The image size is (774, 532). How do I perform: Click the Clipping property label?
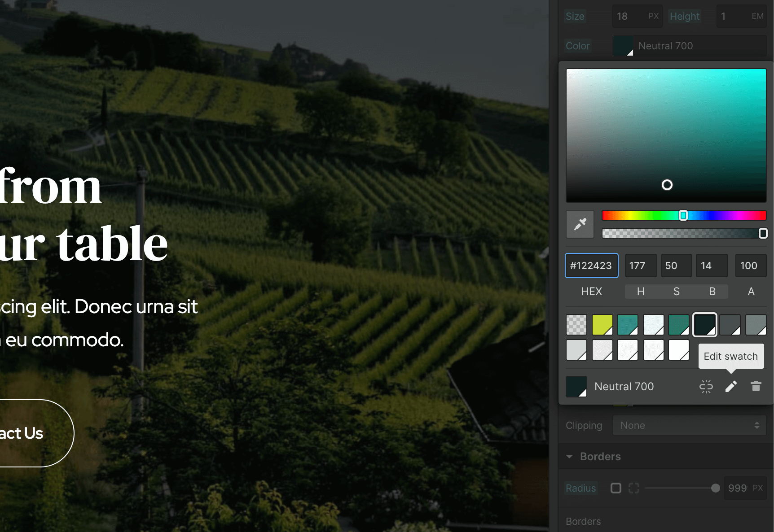[584, 425]
